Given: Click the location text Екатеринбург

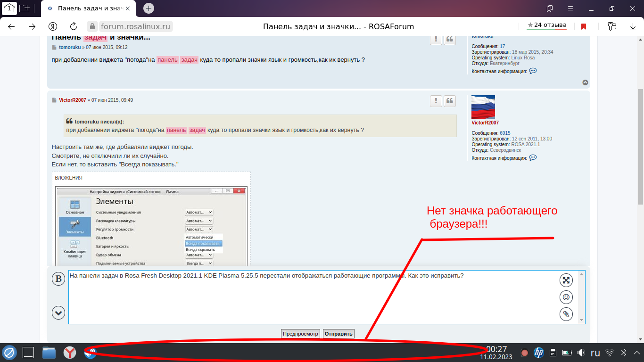Looking at the screenshot, I should 504,63.
